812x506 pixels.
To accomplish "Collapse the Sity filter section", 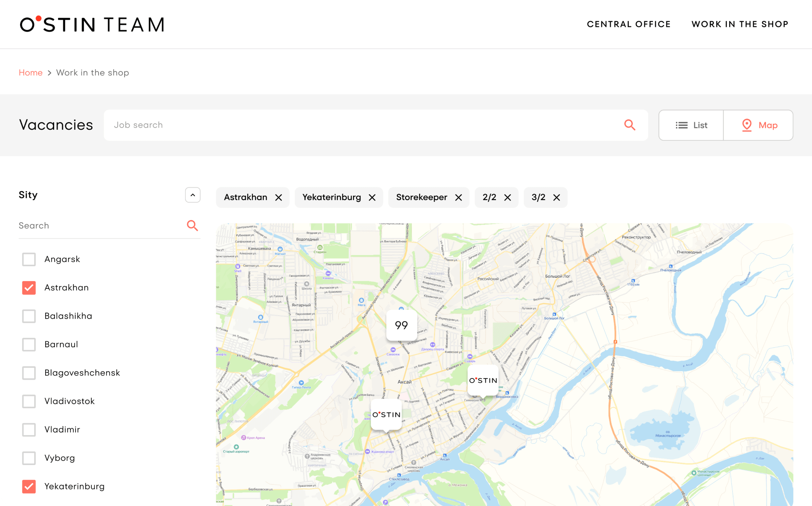I will point(193,195).
